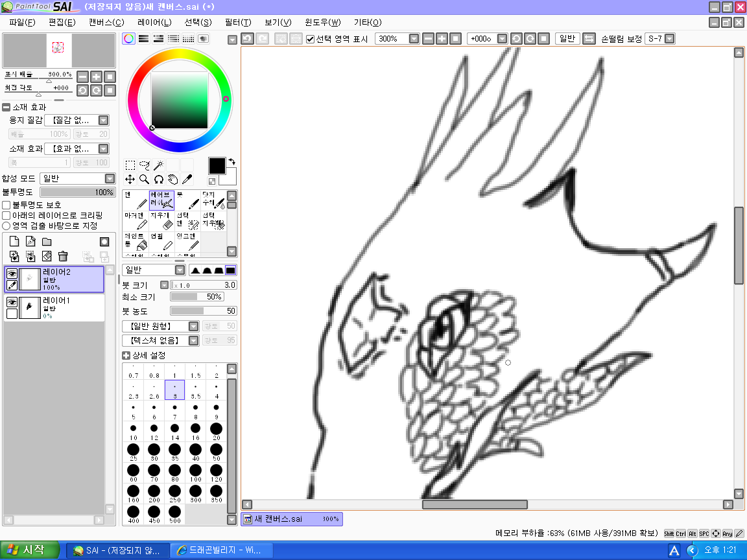This screenshot has width=747, height=560.
Task: Open the [텍스처 없음] brush texture dropdown
Action: [x=193, y=340]
